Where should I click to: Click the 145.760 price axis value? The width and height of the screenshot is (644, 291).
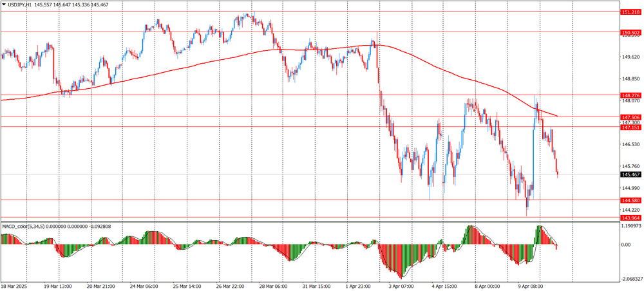coord(630,166)
